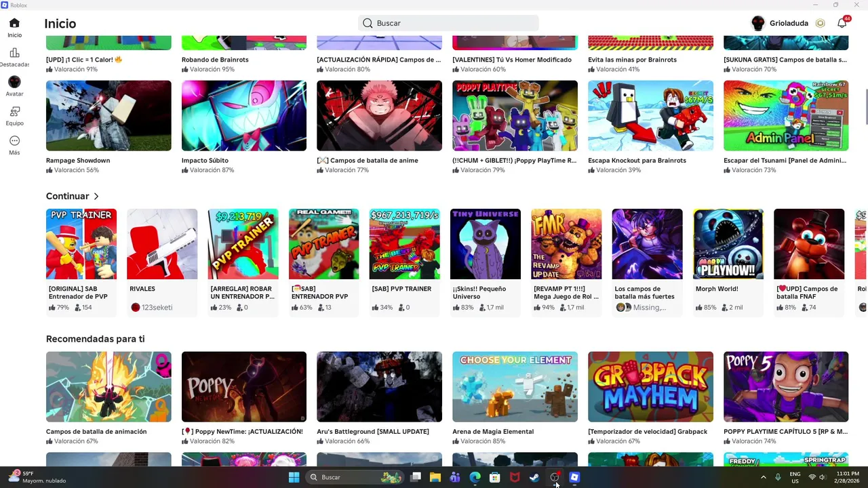Open Rampage Showdown game thumbnail
The width and height of the screenshot is (868, 488).
point(108,116)
